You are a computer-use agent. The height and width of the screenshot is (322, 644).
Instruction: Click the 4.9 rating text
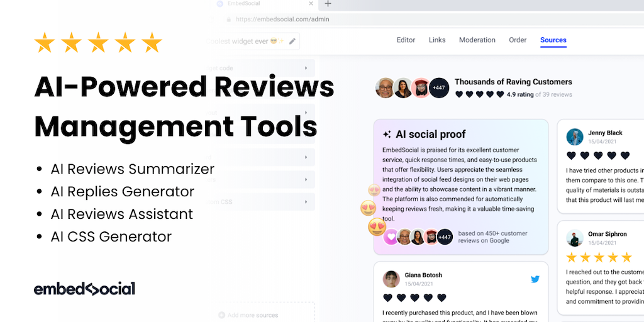coord(520,94)
